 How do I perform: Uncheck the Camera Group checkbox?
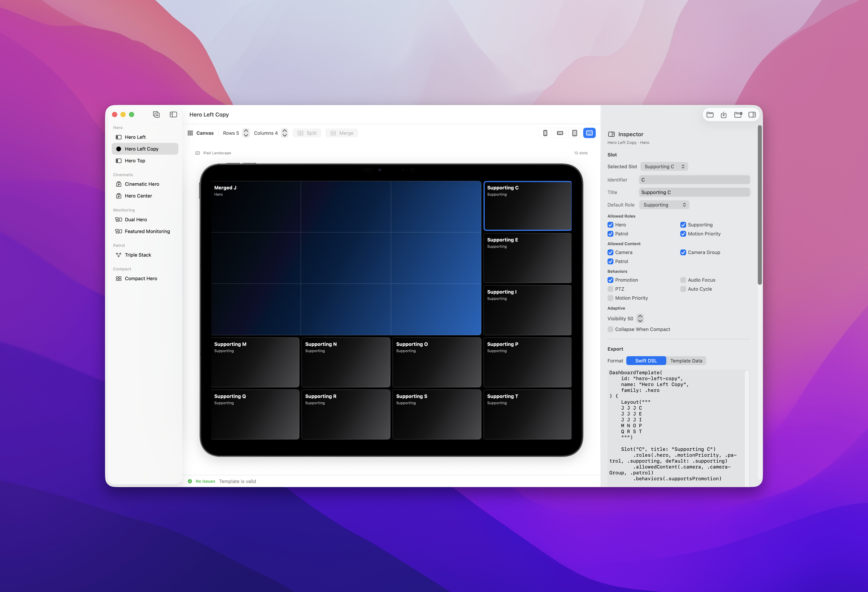(683, 252)
